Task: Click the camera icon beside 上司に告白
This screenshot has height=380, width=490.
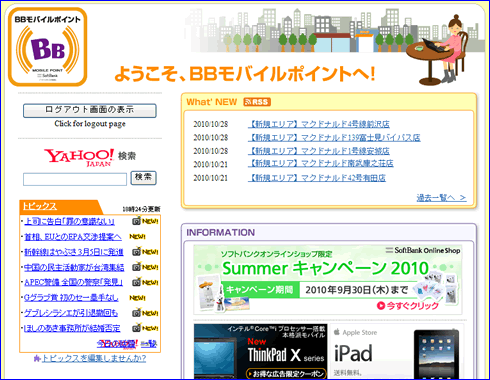Action: (136, 221)
